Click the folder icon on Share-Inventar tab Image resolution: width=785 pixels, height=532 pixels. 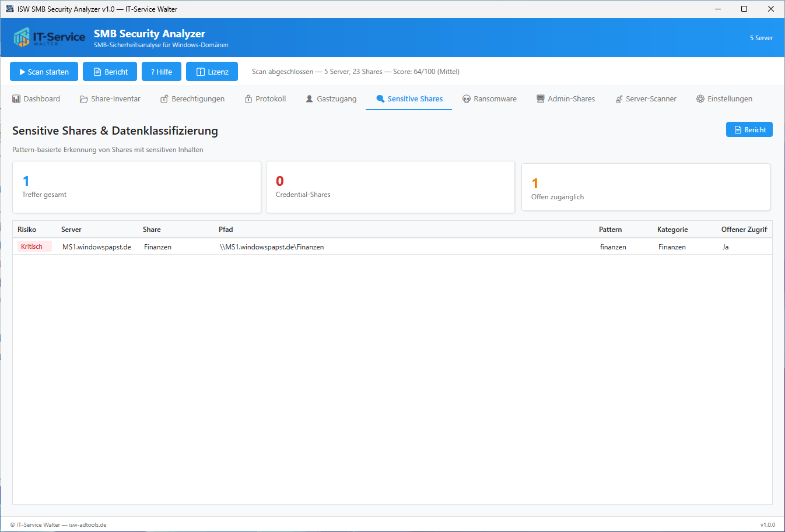point(84,99)
